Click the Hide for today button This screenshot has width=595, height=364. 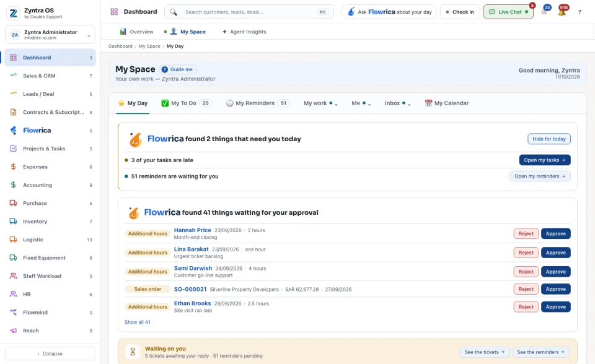[549, 139]
